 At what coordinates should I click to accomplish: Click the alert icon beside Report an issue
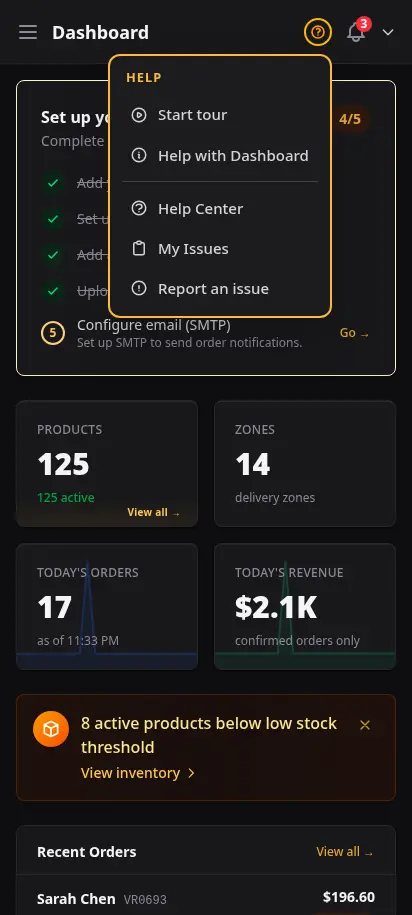click(x=139, y=288)
